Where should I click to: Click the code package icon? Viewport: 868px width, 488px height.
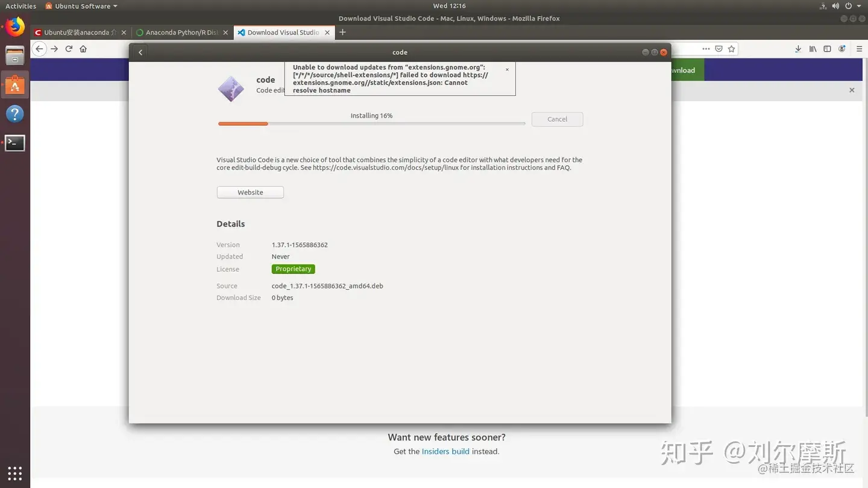[x=231, y=89]
